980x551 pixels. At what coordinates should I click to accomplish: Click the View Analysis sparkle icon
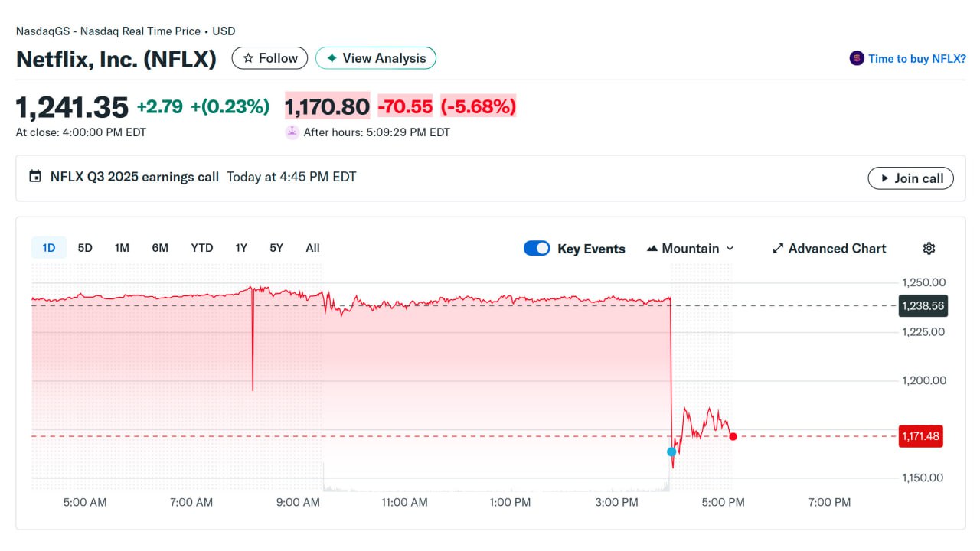tap(332, 58)
